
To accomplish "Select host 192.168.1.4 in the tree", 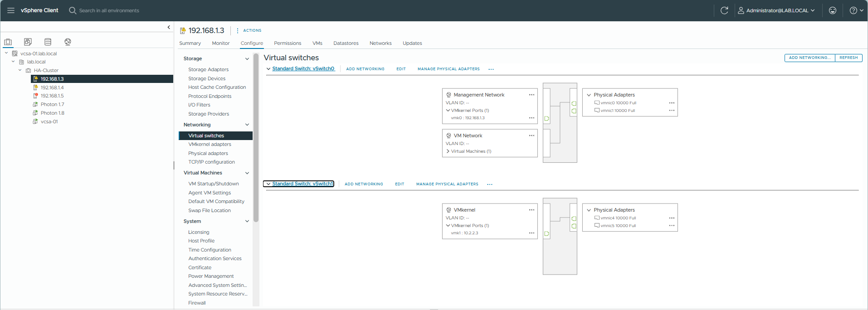I will 52,87.
